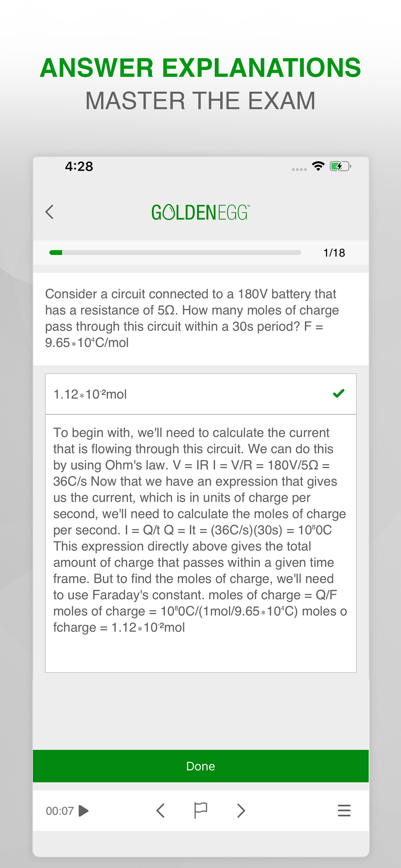Go to the previous question arrow

[160, 811]
